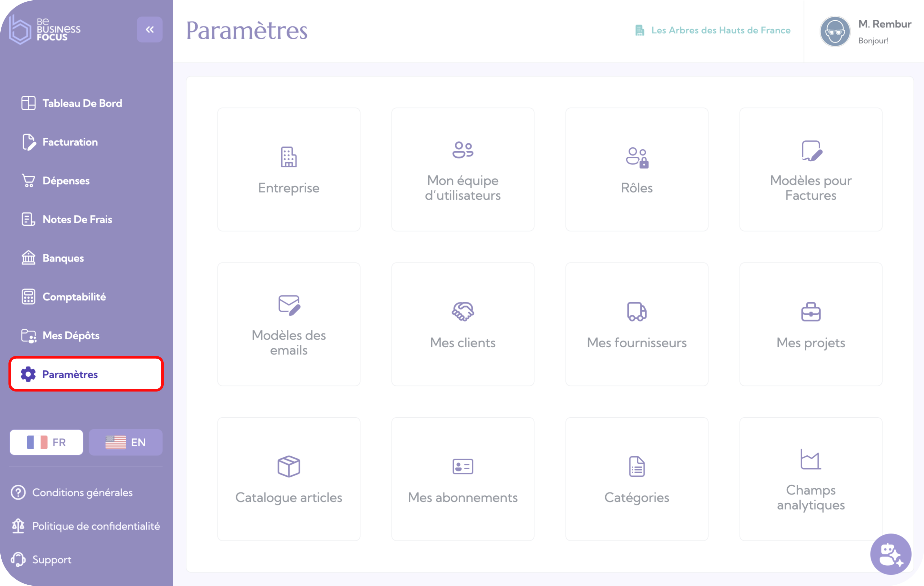Click the box icon for Catalogue articles
This screenshot has height=586, width=924.
(288, 467)
